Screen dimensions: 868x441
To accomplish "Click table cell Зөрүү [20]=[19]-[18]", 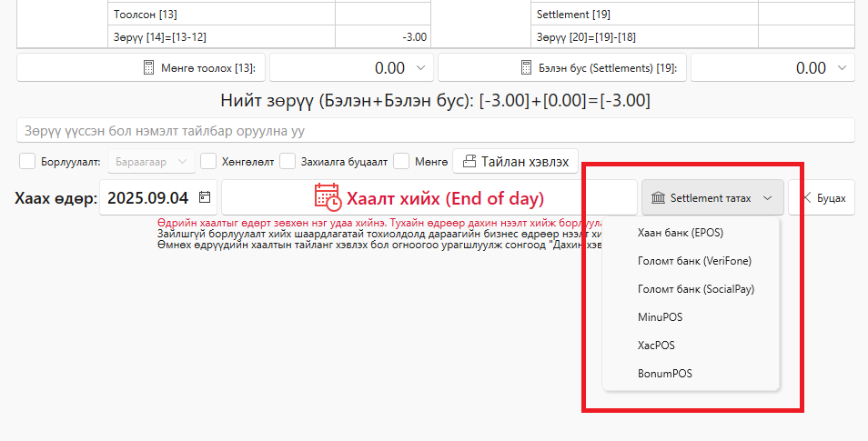I will tap(645, 37).
